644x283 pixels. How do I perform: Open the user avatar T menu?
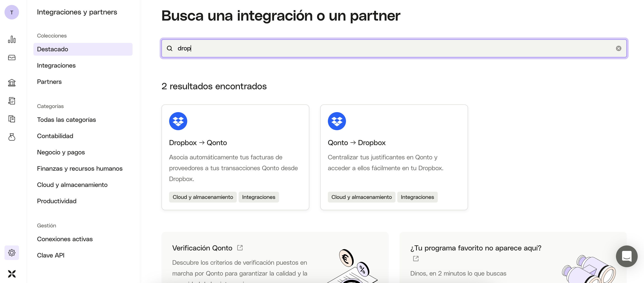click(x=12, y=12)
